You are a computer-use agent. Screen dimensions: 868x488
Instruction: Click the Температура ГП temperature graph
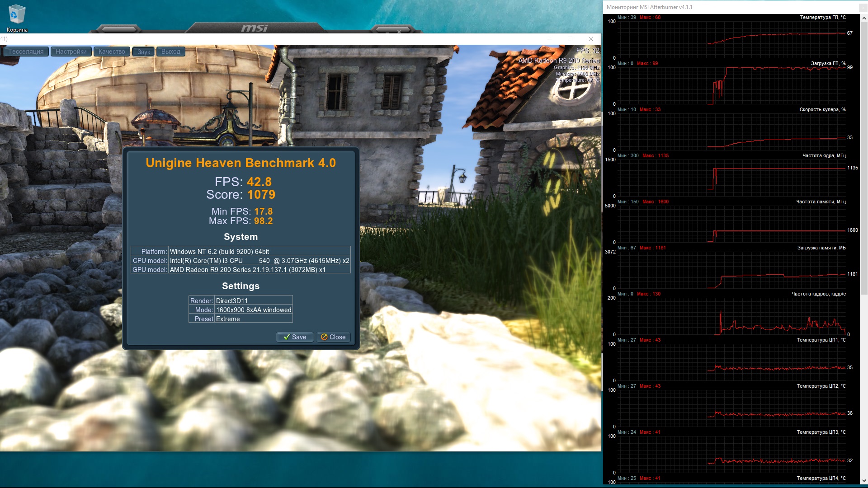731,40
